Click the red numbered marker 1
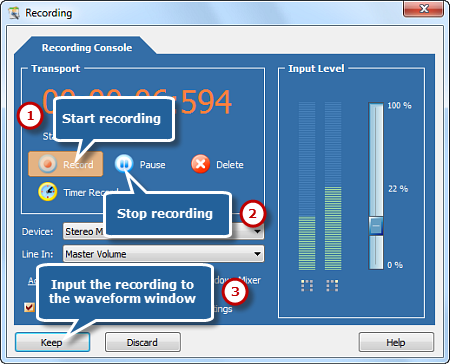450x364 pixels. click(x=30, y=116)
